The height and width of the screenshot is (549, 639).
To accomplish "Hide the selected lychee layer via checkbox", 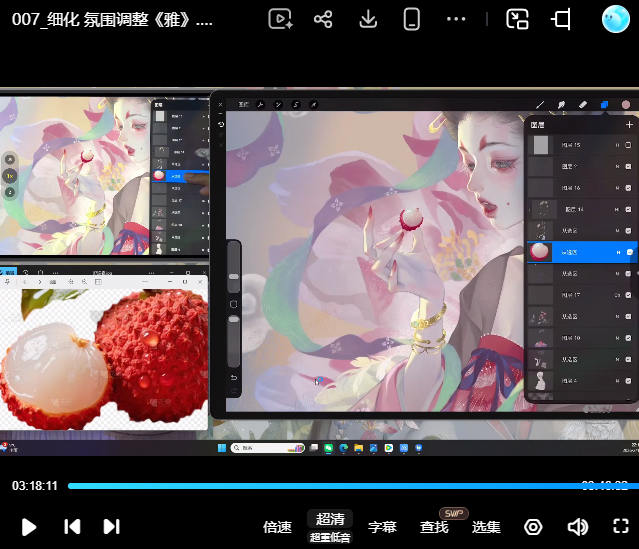I will coord(629,252).
